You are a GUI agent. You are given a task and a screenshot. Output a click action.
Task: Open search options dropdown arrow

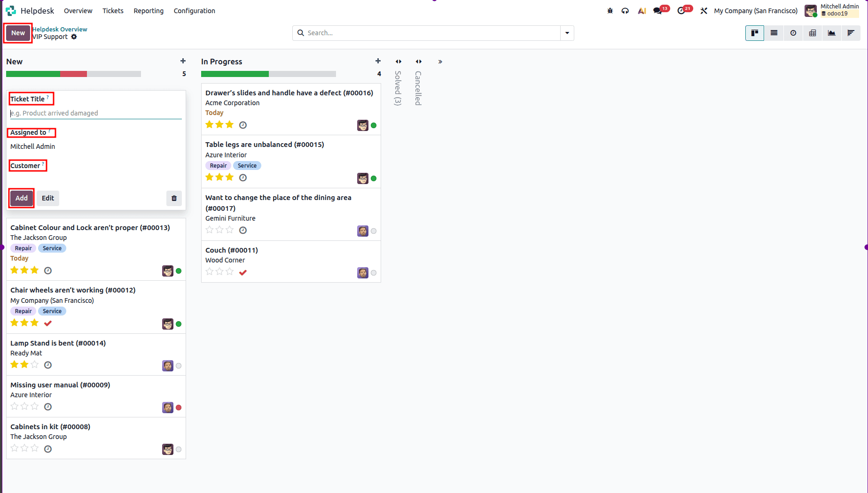(x=567, y=33)
